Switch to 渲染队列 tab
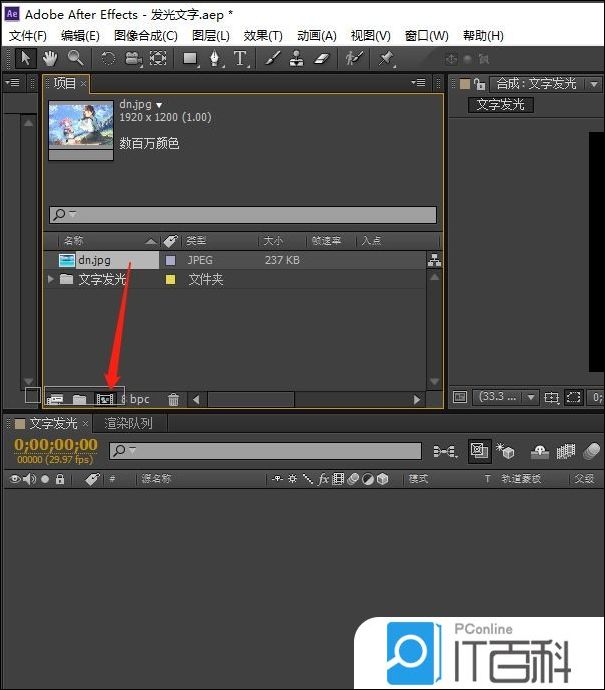 click(128, 424)
